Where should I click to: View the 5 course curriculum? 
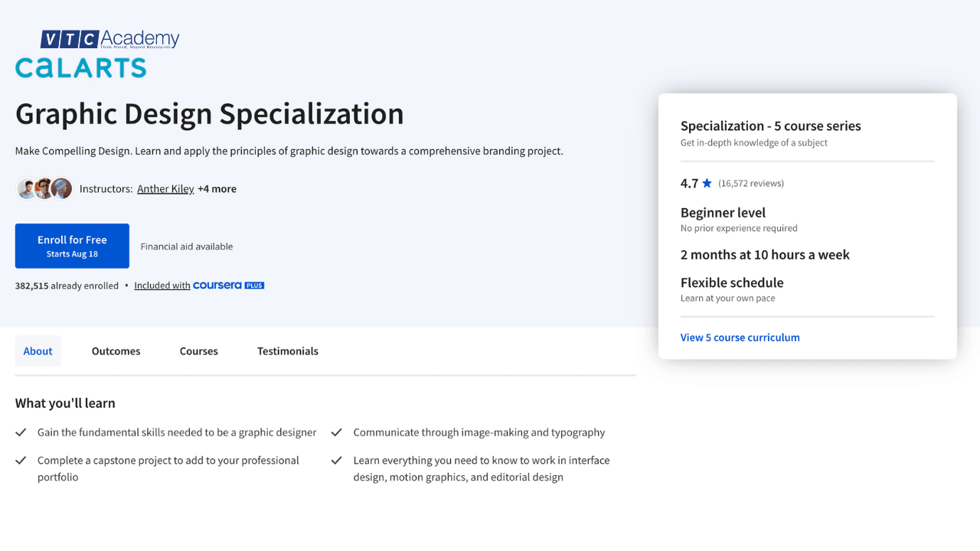[740, 337]
